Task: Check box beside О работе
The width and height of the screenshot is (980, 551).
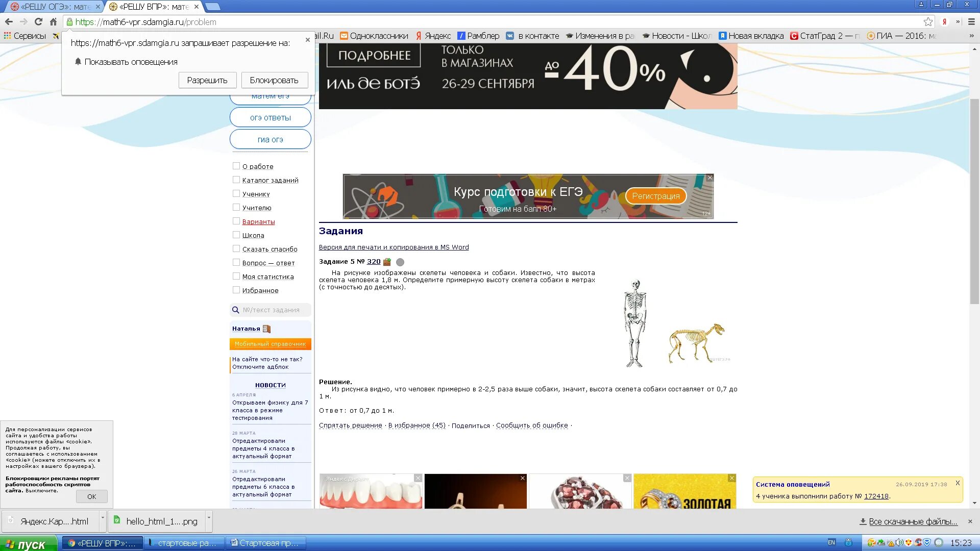Action: 236,166
